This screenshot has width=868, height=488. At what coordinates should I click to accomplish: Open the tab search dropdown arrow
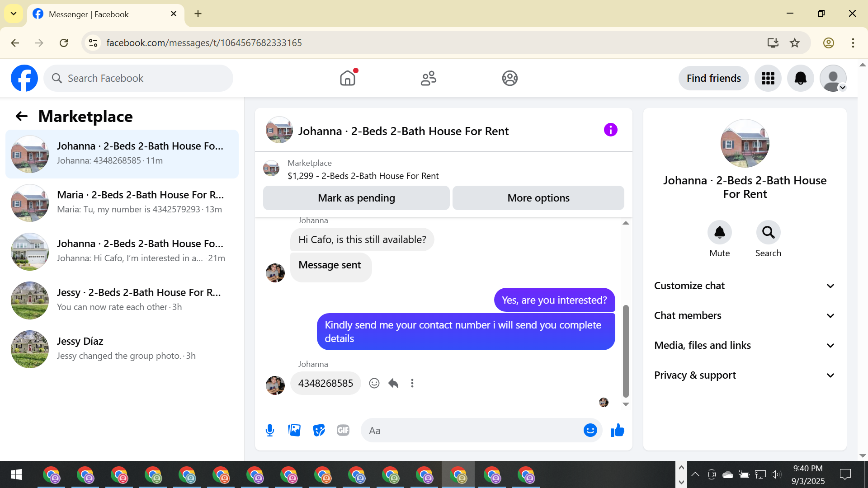click(14, 14)
